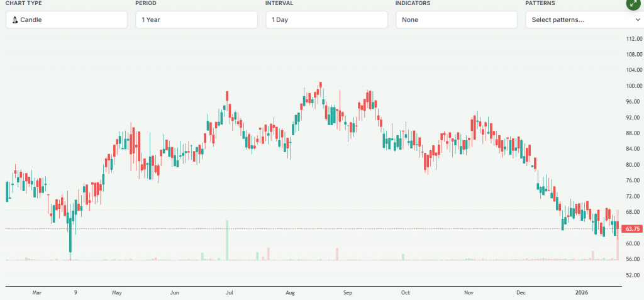
Task: Click the Nov label on time axis
Action: pyautogui.click(x=469, y=293)
